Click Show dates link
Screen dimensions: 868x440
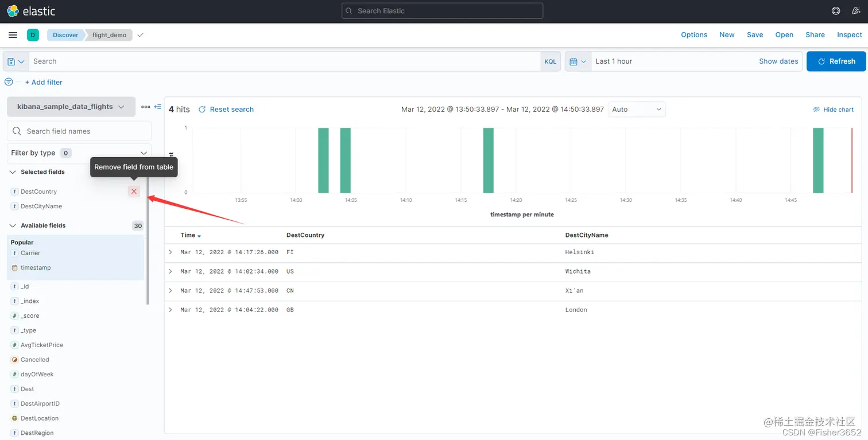click(x=778, y=61)
